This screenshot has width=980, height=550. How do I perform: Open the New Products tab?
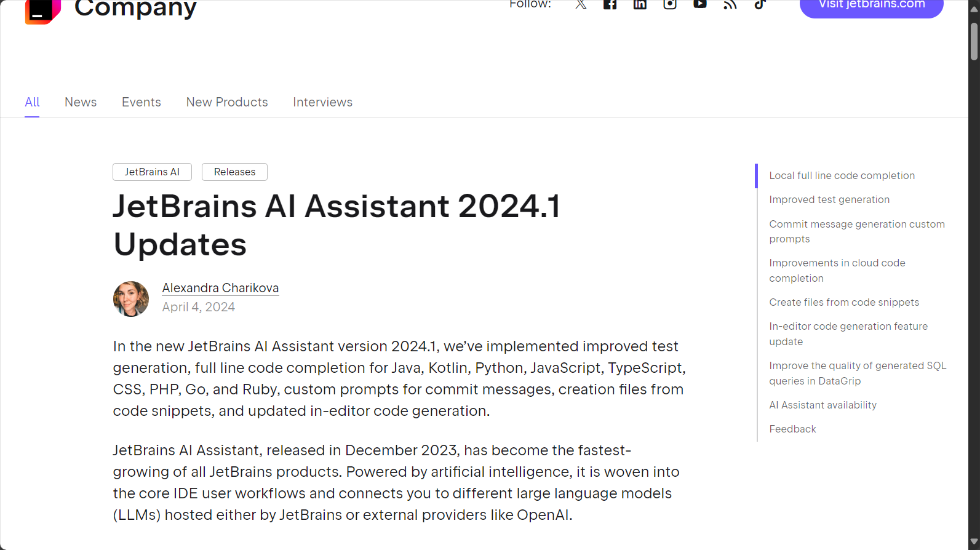[x=227, y=102]
